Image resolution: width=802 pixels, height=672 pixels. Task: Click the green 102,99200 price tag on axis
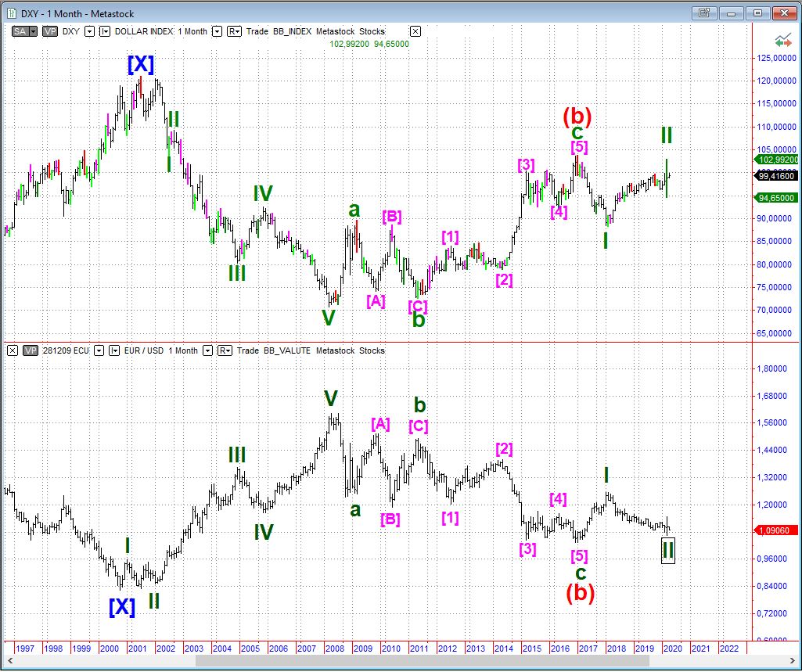[x=776, y=160]
